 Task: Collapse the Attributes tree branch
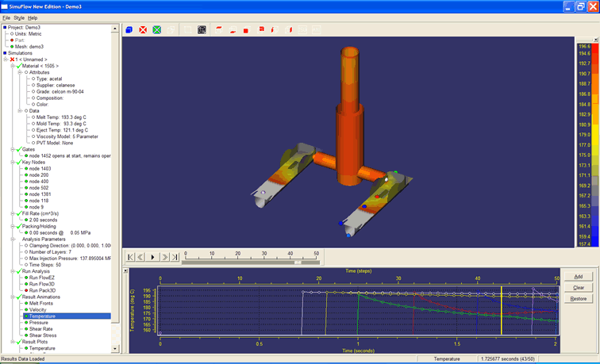click(x=17, y=72)
